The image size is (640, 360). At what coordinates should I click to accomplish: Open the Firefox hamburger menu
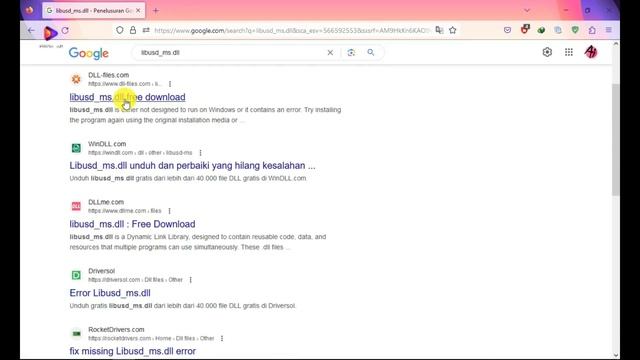click(609, 30)
